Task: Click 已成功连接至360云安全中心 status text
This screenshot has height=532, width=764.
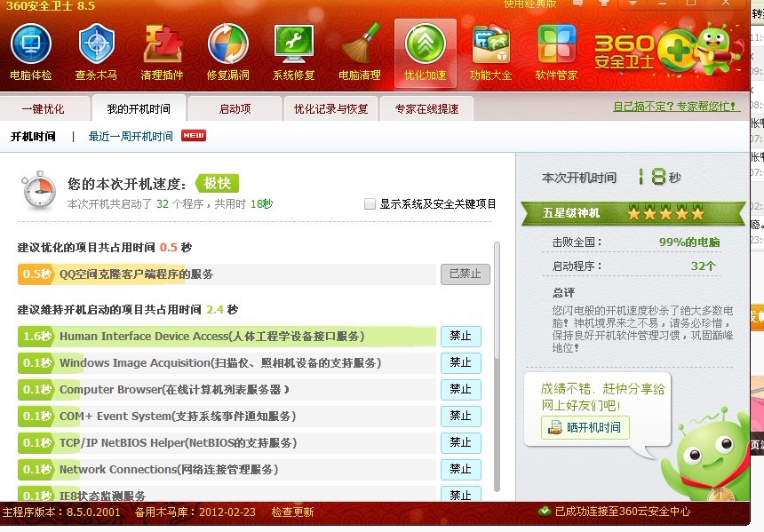Action: click(623, 512)
